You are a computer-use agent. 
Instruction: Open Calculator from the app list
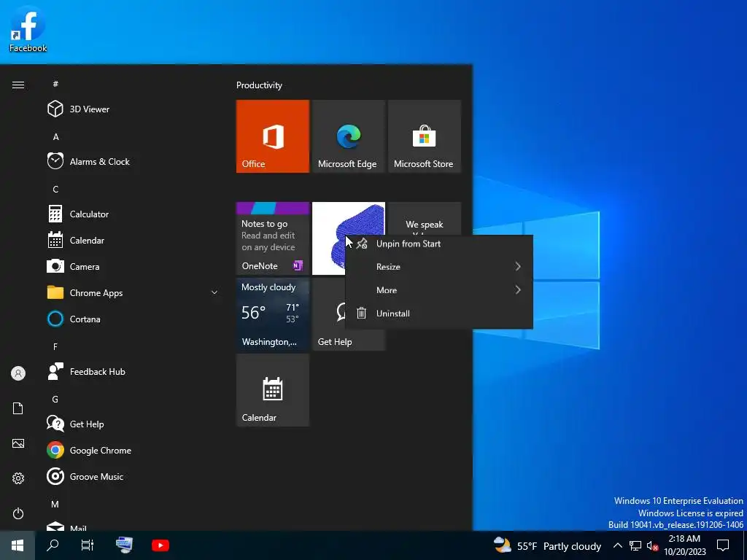(89, 214)
